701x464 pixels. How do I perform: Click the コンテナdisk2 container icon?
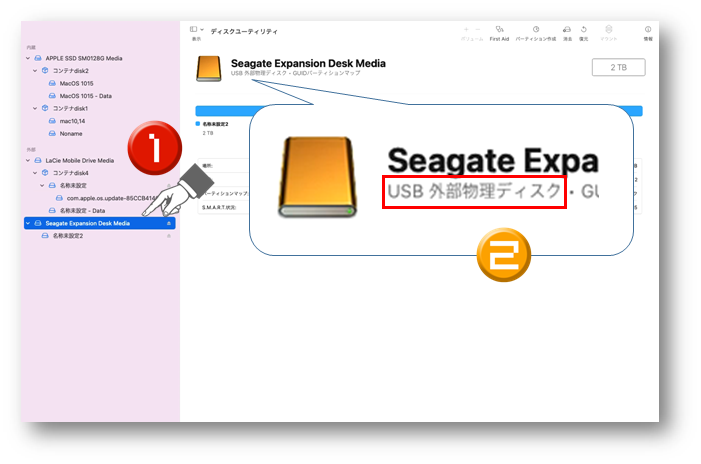point(45,71)
